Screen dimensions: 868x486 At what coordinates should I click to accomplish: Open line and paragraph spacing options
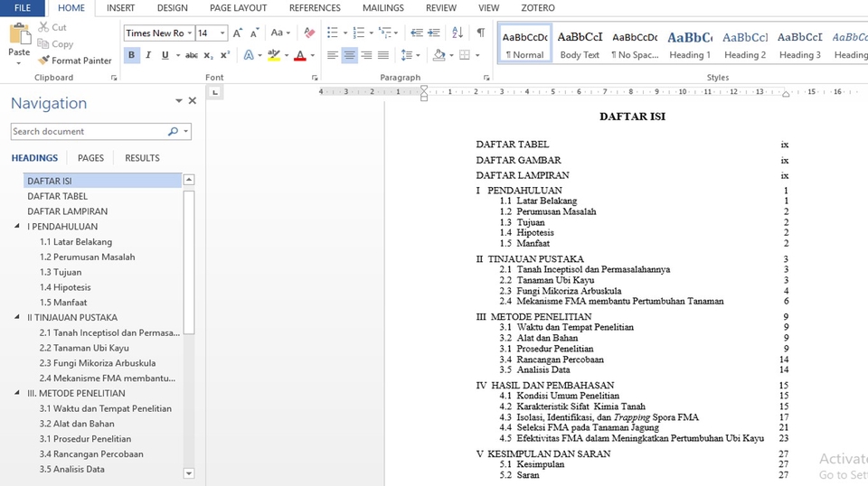tap(407, 55)
